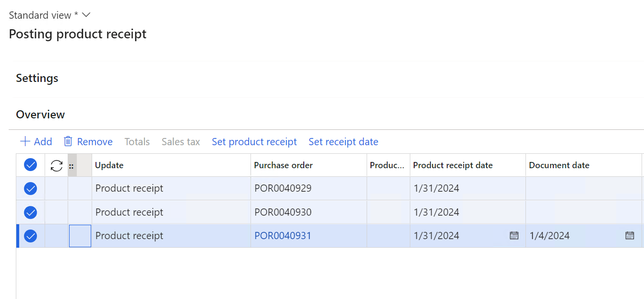Image resolution: width=644 pixels, height=299 pixels.
Task: Open the Standard view dropdown chevron
Action: point(86,15)
